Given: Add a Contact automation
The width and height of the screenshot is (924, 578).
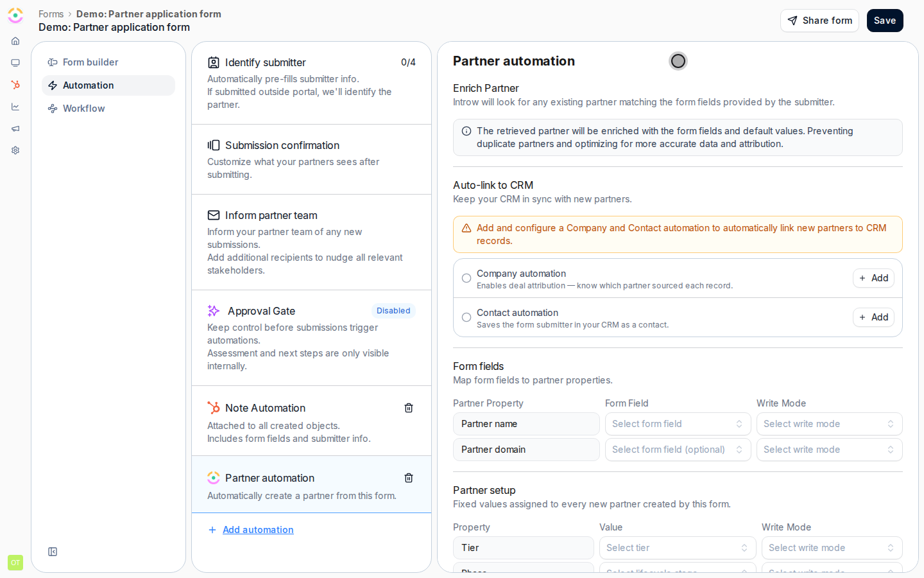Looking at the screenshot, I should (x=873, y=317).
